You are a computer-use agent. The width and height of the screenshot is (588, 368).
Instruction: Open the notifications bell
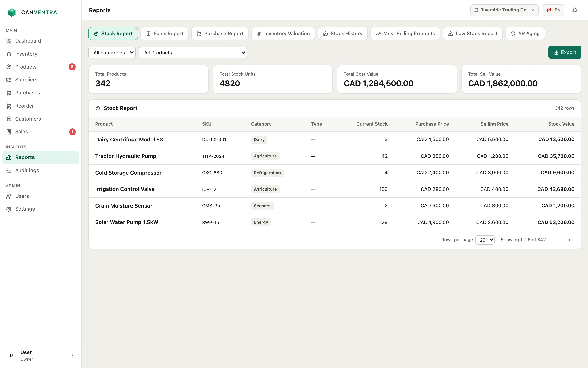pyautogui.click(x=575, y=10)
